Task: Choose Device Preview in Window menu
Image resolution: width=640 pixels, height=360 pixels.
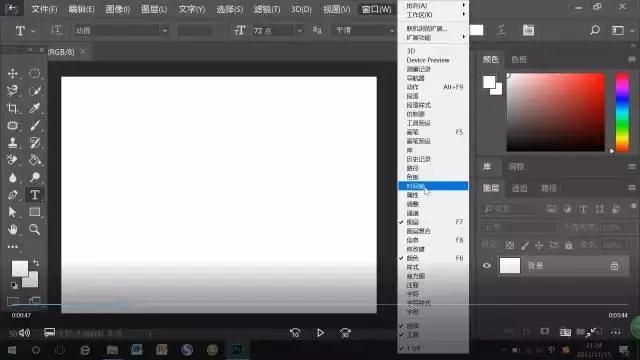Action: [433, 60]
